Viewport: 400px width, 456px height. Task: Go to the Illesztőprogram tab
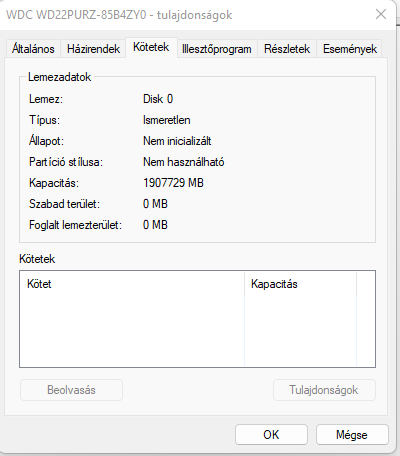click(217, 49)
